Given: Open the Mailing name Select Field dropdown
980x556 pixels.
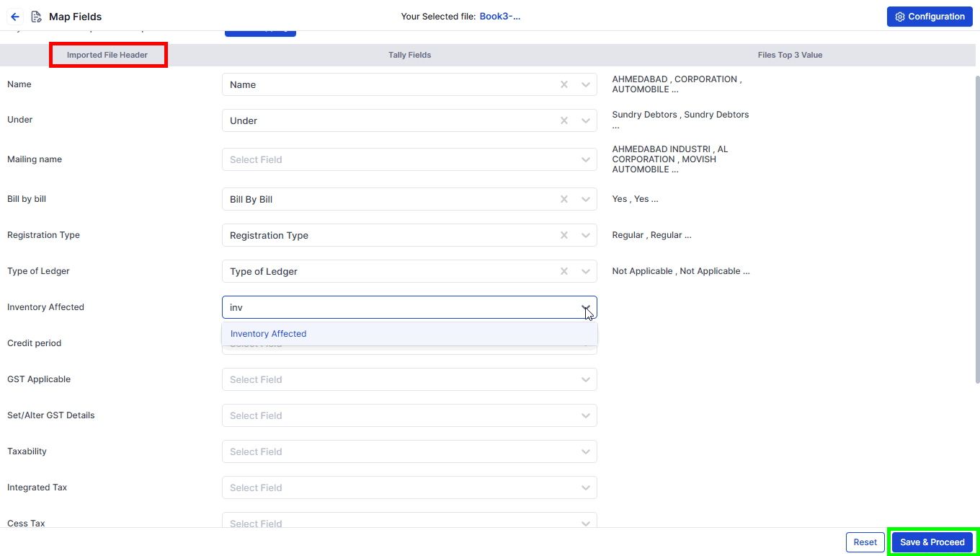Looking at the screenshot, I should (x=409, y=159).
